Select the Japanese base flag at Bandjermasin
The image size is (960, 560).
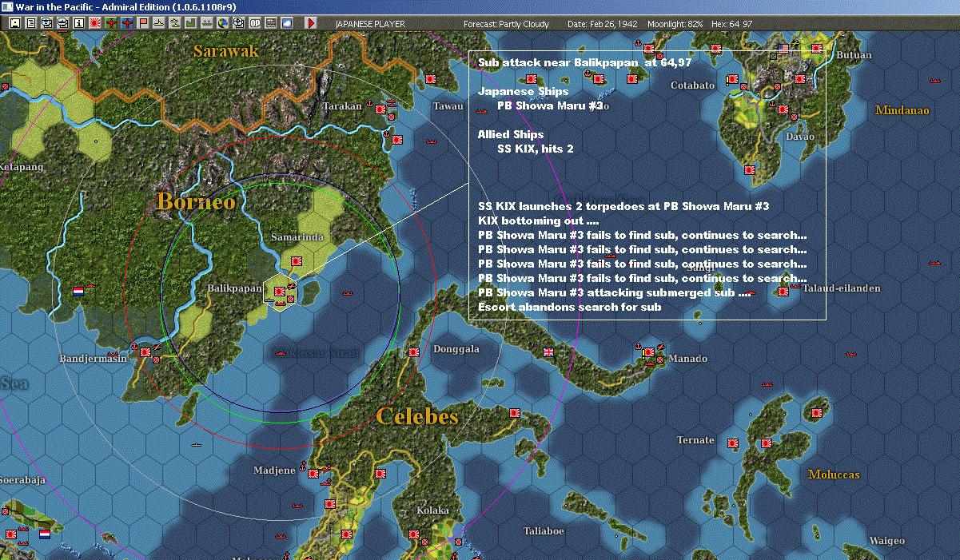pos(145,352)
